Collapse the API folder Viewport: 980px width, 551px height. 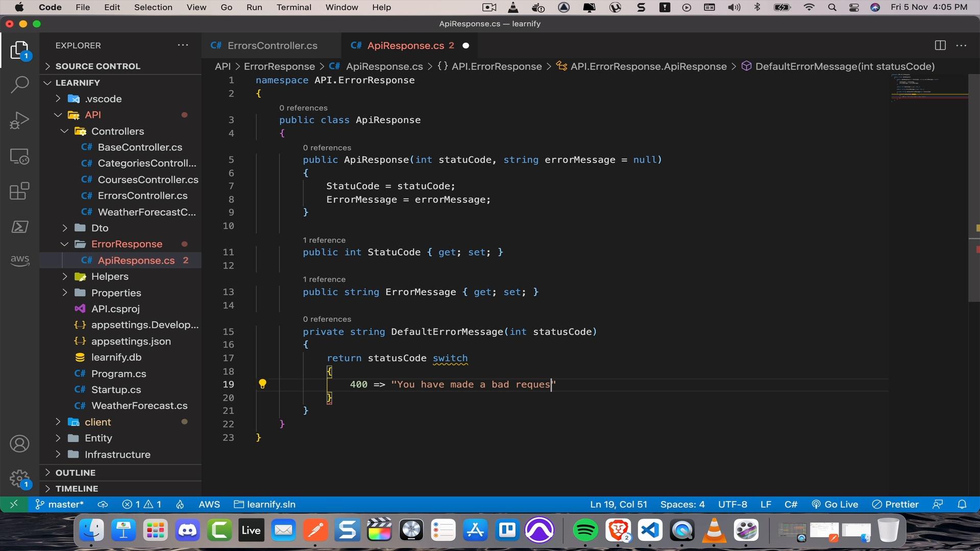(120, 115)
